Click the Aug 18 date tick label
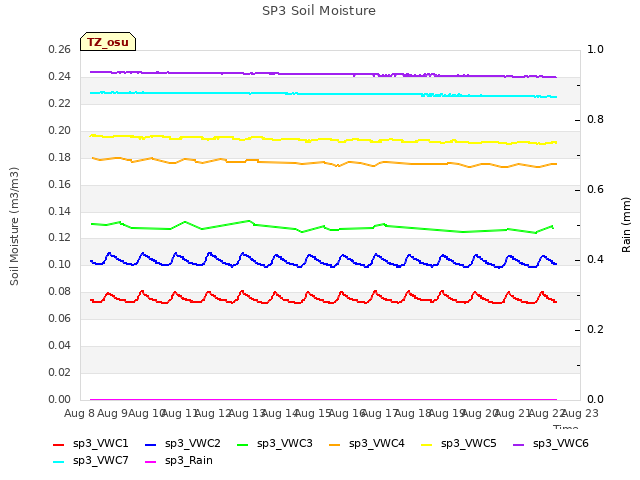This screenshot has width=640, height=480. [x=413, y=413]
